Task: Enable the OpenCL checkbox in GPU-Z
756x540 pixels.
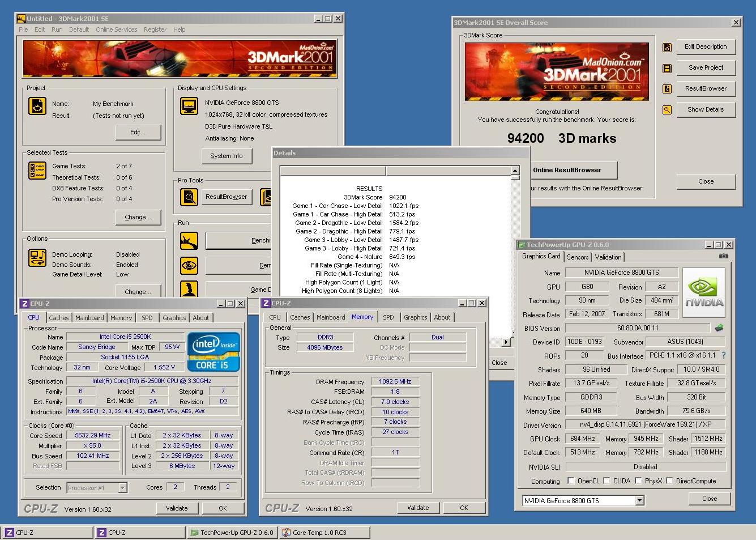Action: tap(571, 481)
